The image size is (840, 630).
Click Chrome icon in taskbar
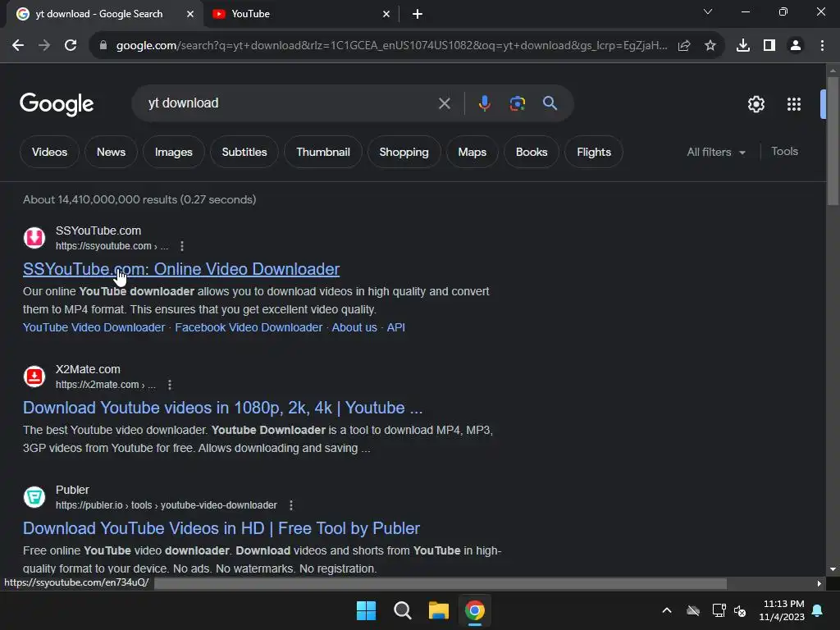(475, 610)
